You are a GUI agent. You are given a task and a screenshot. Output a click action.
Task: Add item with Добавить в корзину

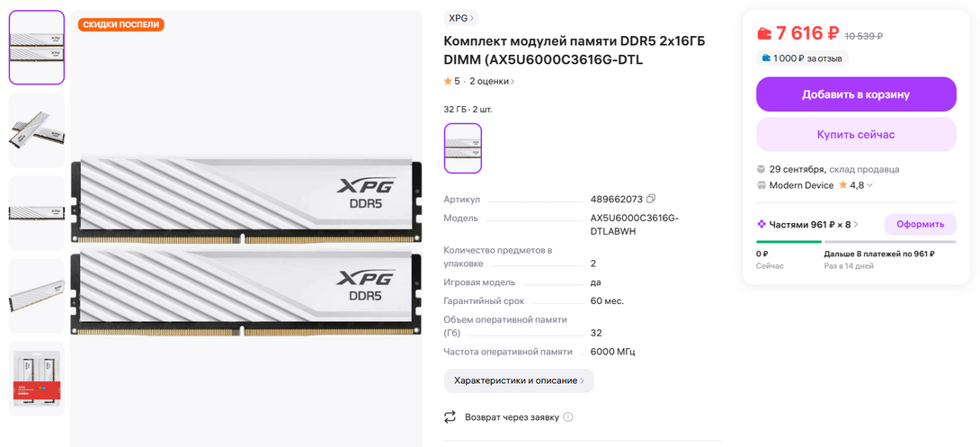[856, 94]
